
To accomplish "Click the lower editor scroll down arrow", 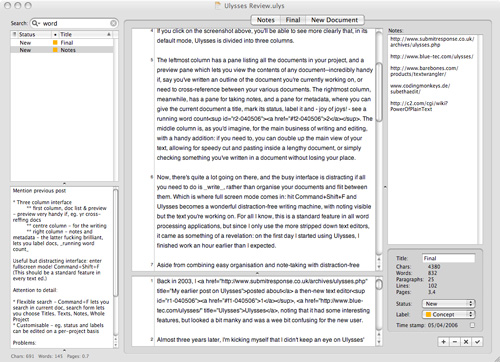I will coord(379,342).
